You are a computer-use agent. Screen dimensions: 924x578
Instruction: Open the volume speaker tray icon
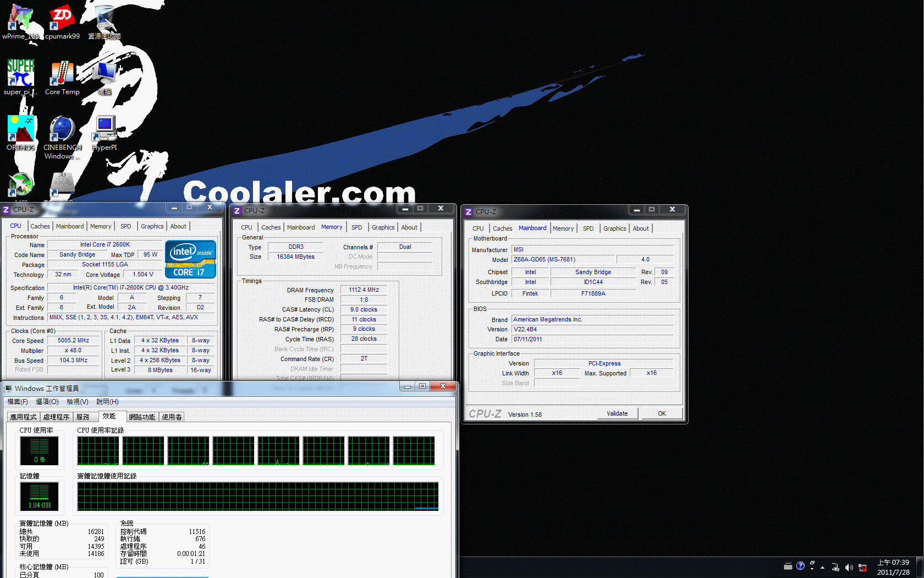coord(849,568)
